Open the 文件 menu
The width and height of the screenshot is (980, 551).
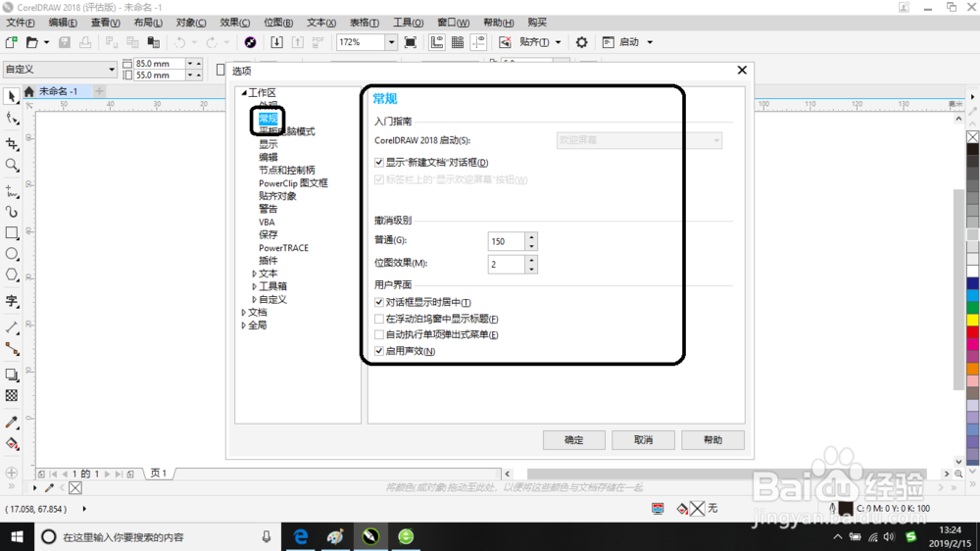[x=21, y=23]
